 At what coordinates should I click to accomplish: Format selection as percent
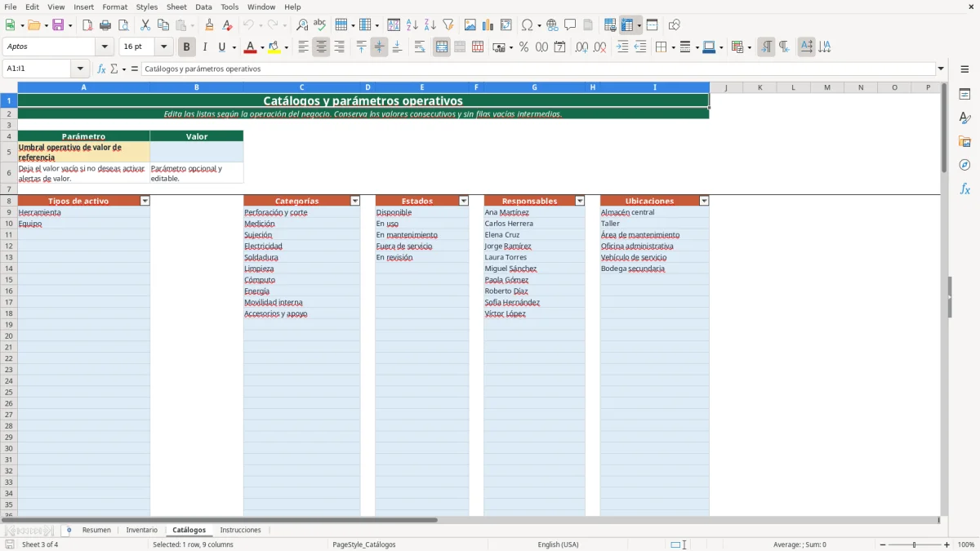[x=523, y=47]
